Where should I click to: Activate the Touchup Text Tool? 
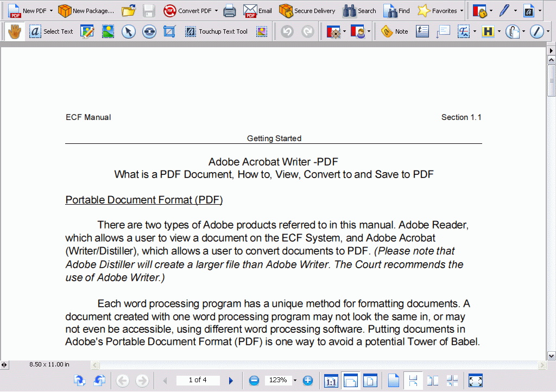pyautogui.click(x=216, y=31)
